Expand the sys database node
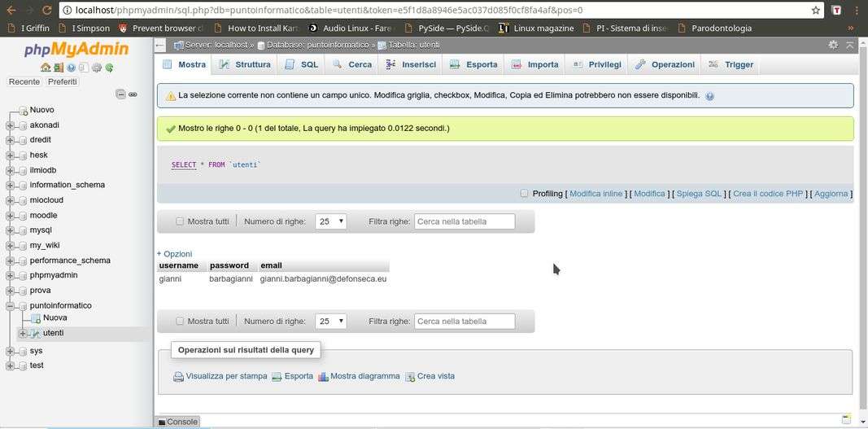 [x=10, y=352]
